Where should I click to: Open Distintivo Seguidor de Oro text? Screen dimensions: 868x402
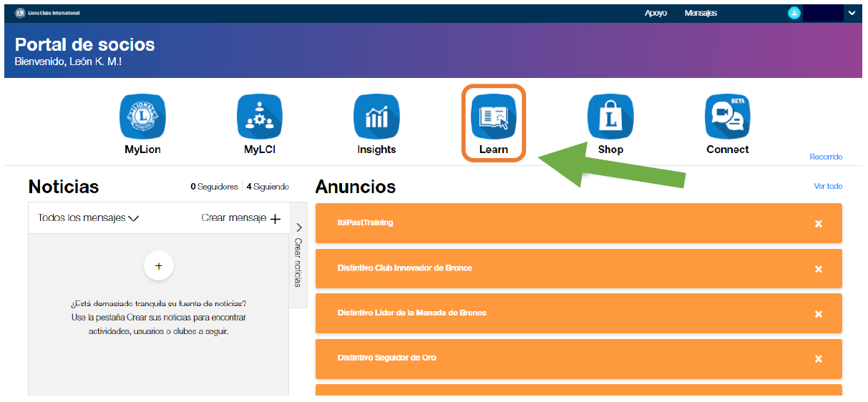pos(386,358)
